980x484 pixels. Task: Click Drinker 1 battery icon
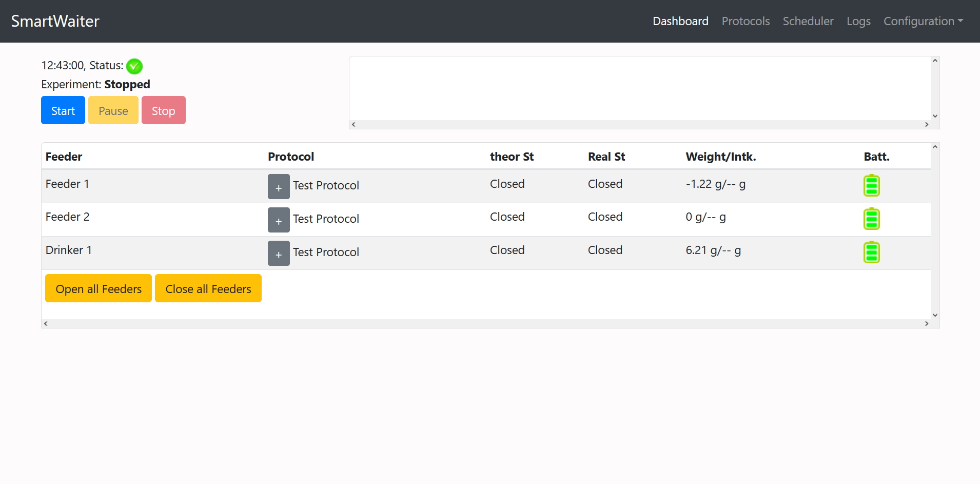[871, 253]
